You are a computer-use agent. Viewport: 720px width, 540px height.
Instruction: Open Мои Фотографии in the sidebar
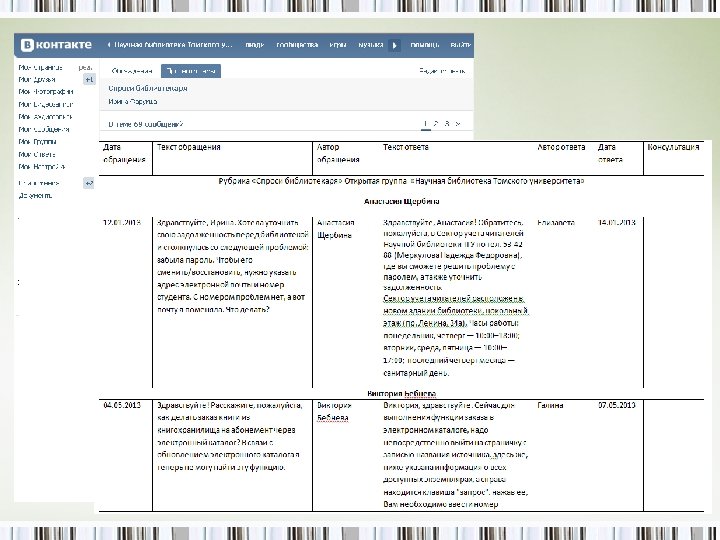point(46,92)
